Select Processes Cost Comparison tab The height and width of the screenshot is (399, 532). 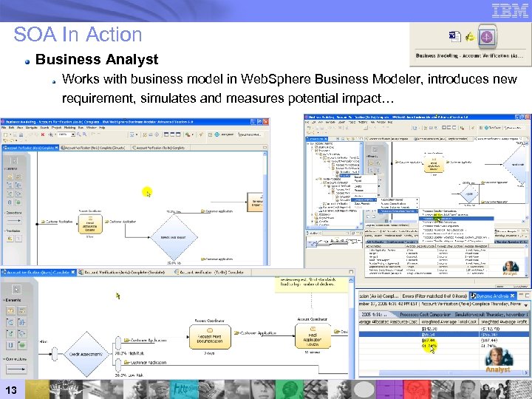click(x=425, y=314)
